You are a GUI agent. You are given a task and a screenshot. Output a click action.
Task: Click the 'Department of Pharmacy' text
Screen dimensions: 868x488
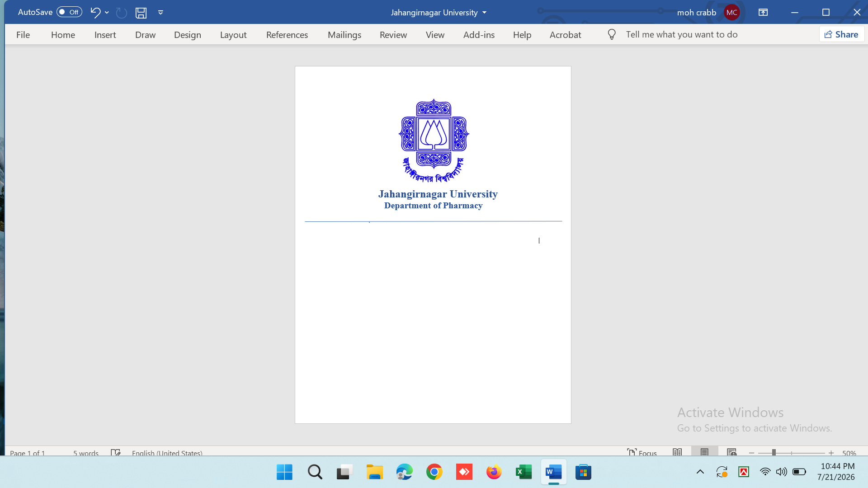coord(433,206)
